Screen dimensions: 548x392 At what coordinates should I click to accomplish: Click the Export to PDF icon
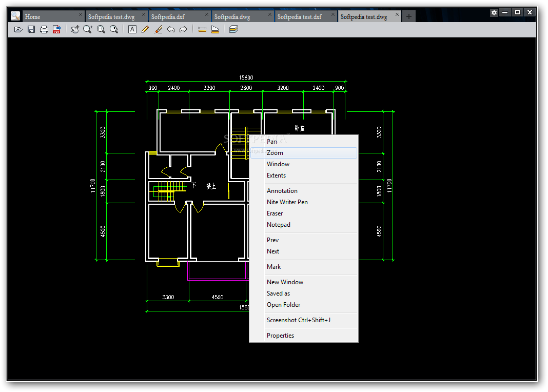pyautogui.click(x=56, y=30)
